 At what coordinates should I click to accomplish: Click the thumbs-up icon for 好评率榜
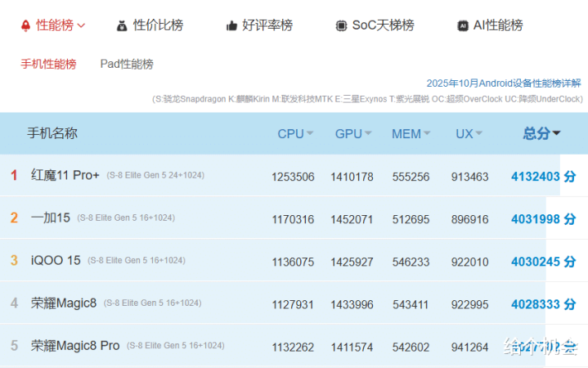231,25
